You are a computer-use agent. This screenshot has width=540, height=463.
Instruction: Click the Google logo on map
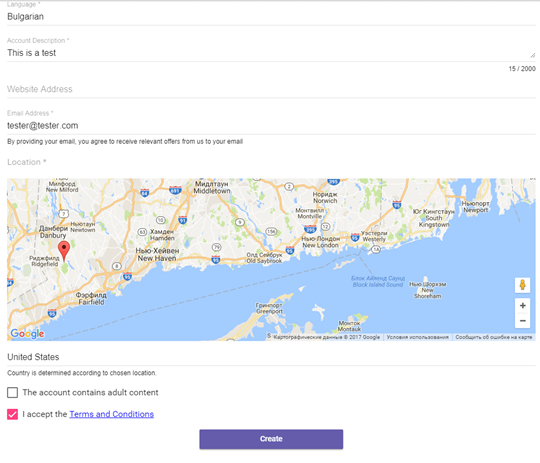pyautogui.click(x=27, y=333)
